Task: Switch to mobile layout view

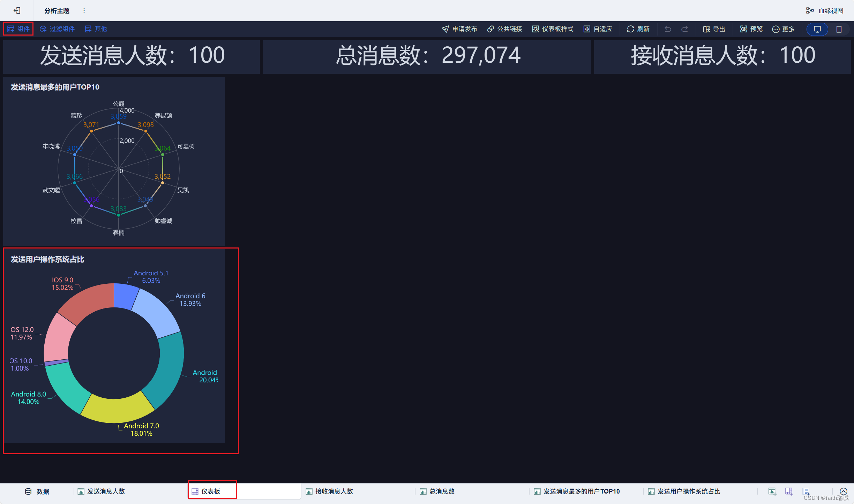Action: (x=839, y=29)
